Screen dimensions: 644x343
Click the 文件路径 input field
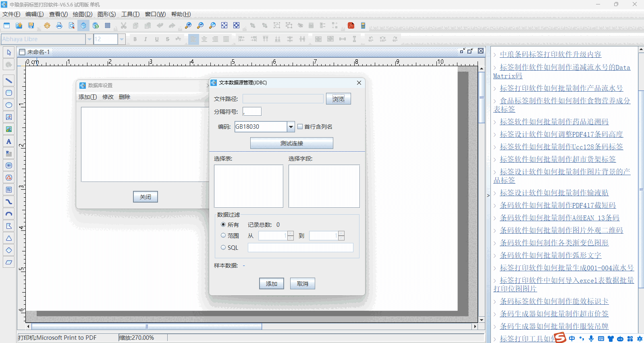283,99
